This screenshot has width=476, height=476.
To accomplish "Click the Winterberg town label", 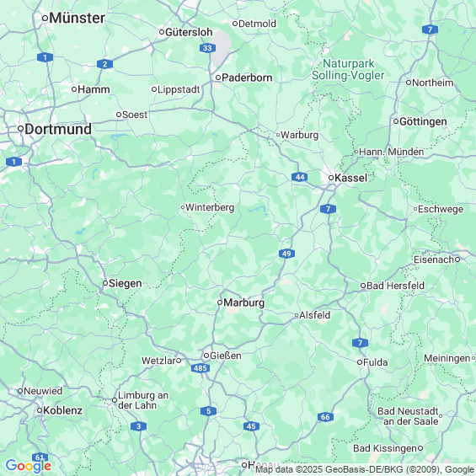I will click(210, 207).
